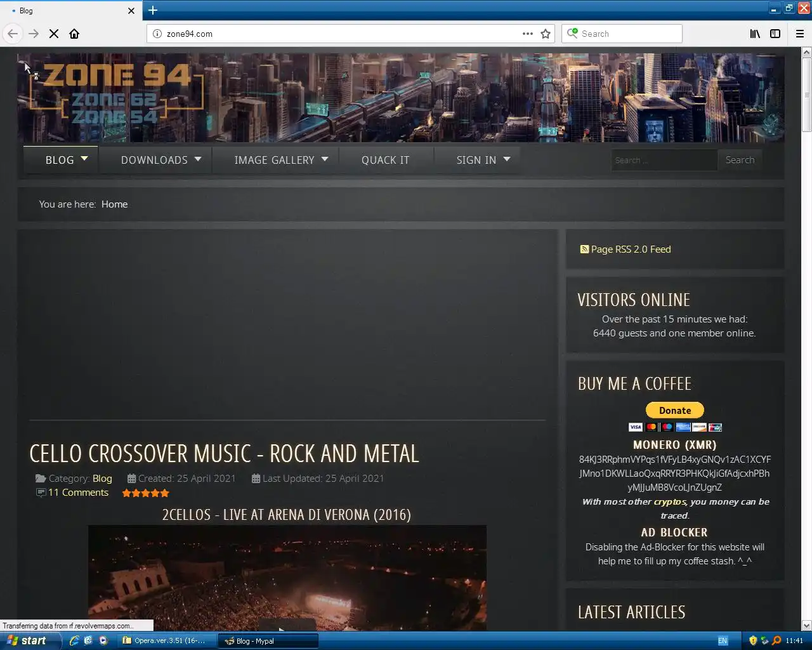Click in the site search input field

664,160
